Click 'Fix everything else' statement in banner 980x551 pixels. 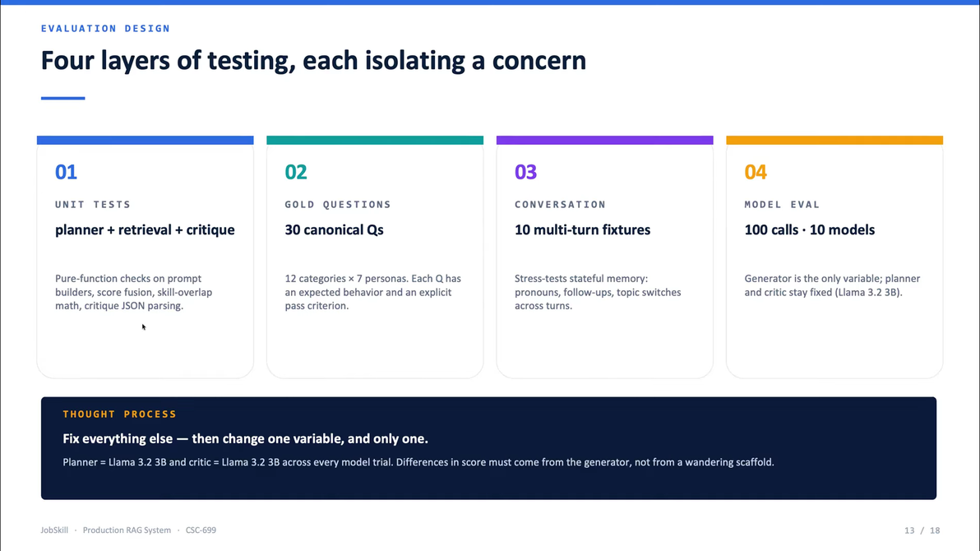246,439
